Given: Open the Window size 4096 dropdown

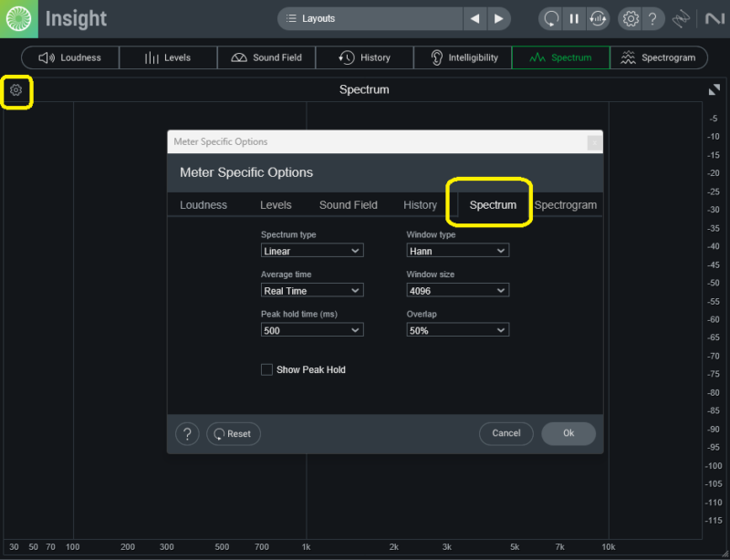Looking at the screenshot, I should tap(457, 291).
